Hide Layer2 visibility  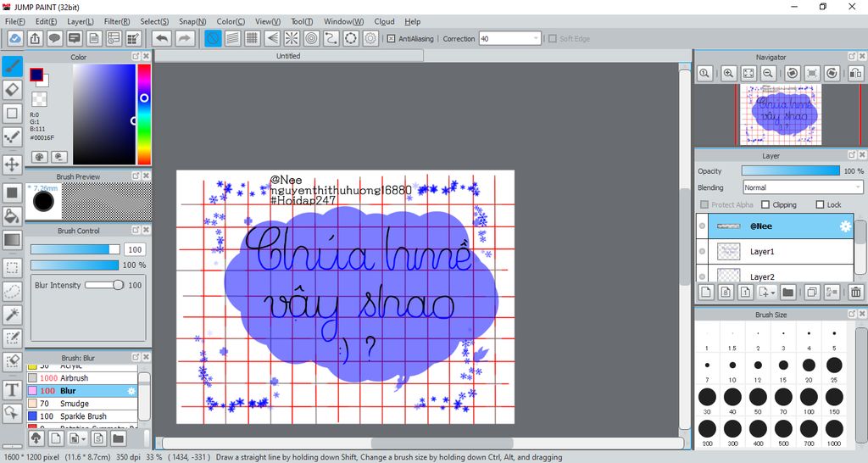(702, 276)
